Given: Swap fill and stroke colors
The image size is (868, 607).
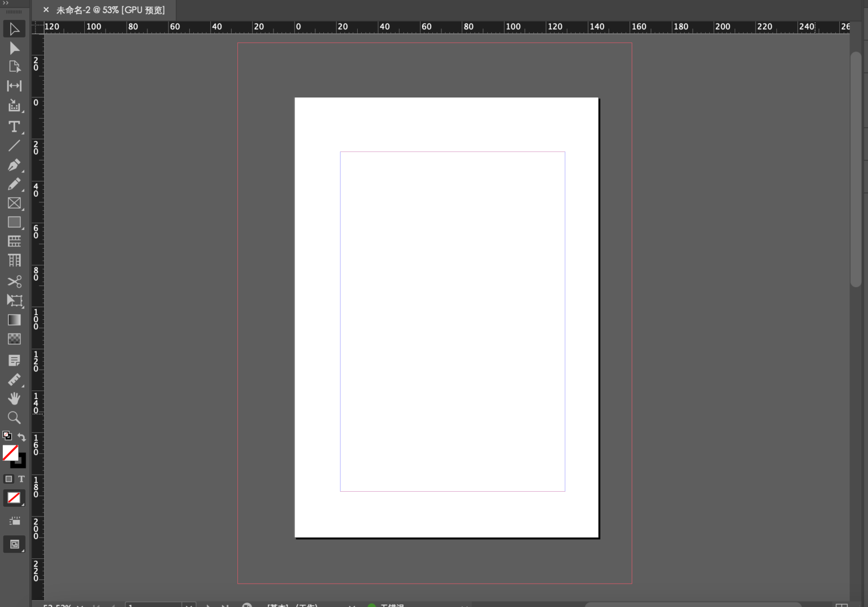Looking at the screenshot, I should pos(21,437).
